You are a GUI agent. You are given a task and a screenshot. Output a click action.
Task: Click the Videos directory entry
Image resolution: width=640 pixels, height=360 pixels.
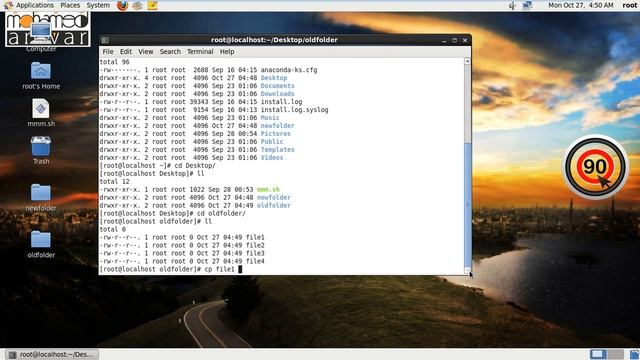tap(272, 158)
